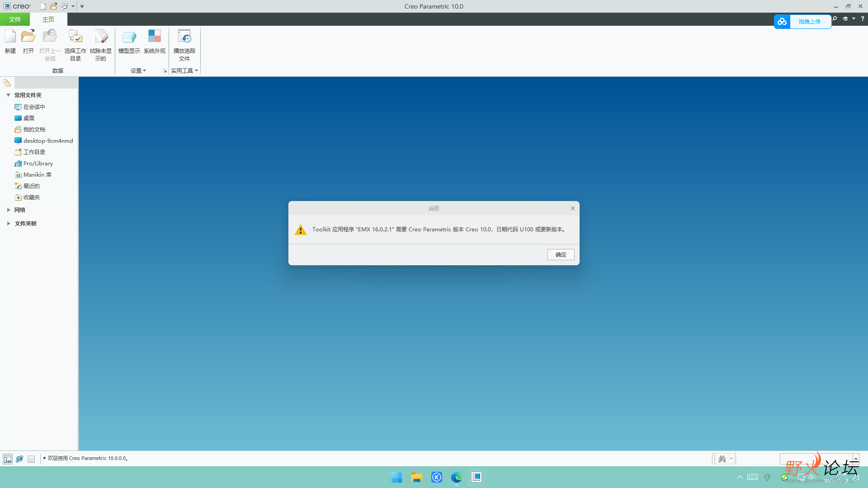Click the blue K app taskbar icon
The image size is (868, 488).
point(437,477)
